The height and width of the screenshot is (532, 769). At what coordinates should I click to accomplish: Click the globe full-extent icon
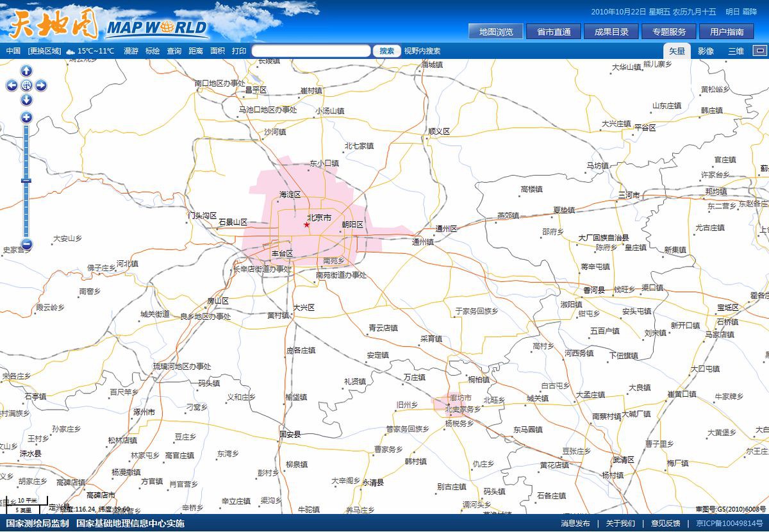[x=26, y=85]
